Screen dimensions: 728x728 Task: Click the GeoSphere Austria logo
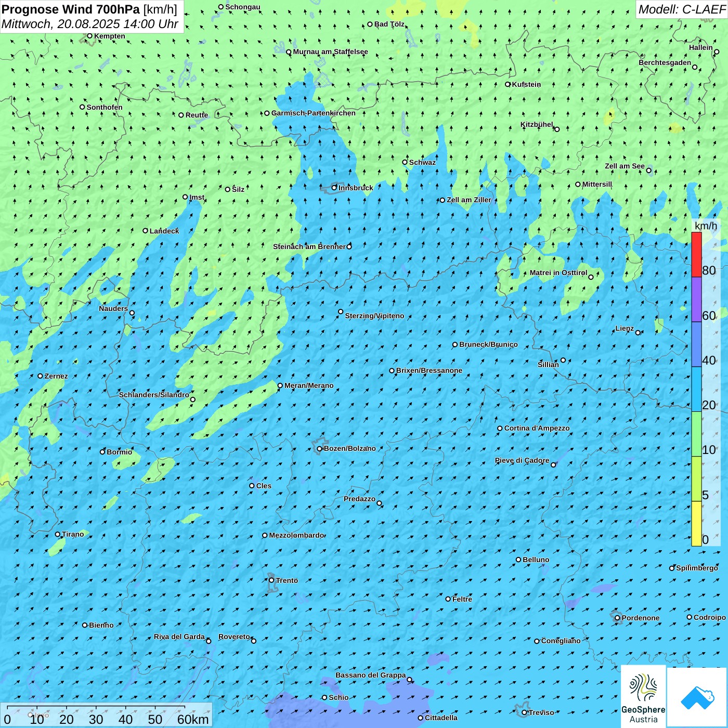(x=643, y=696)
